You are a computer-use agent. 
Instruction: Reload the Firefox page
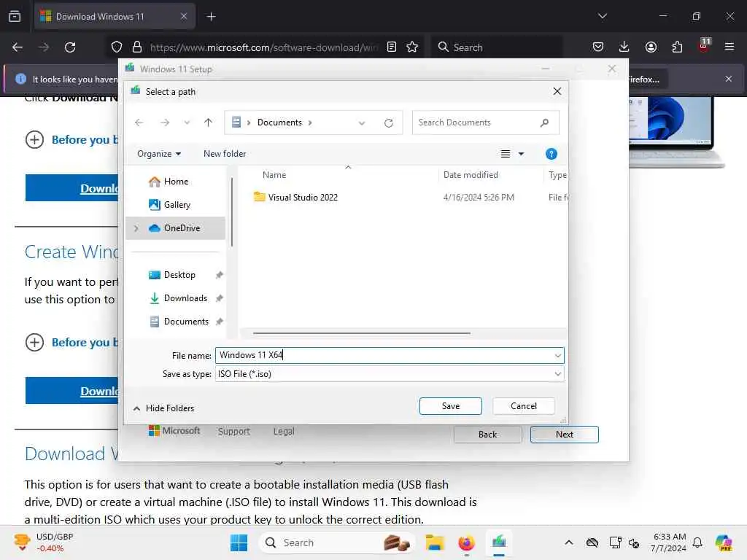pos(70,47)
